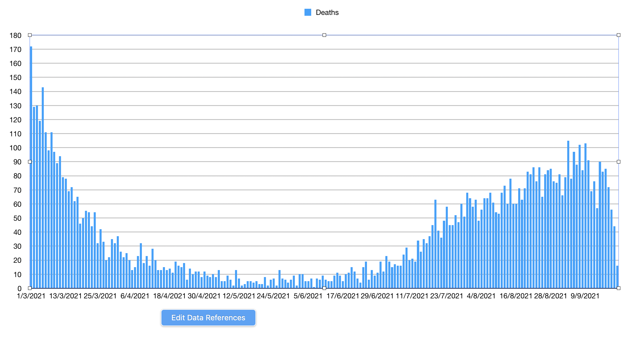
Task: Click the 17/6/2021 date axis label
Action: pyautogui.click(x=342, y=296)
